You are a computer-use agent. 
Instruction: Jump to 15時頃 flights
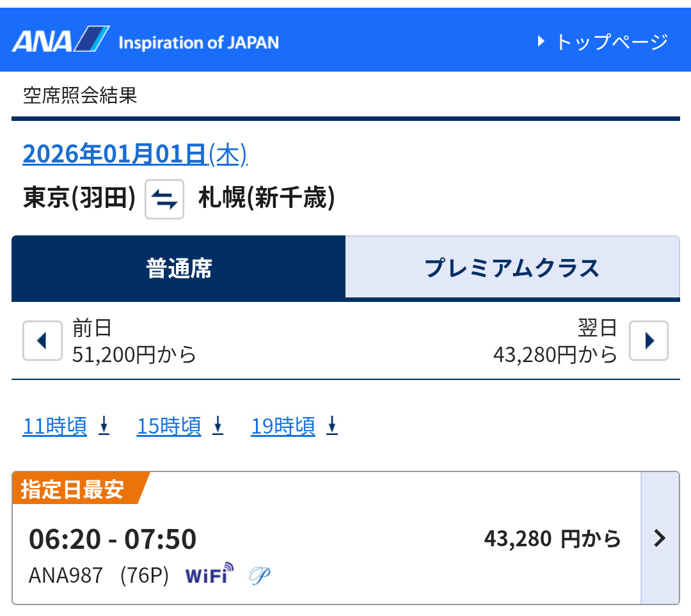coord(180,426)
